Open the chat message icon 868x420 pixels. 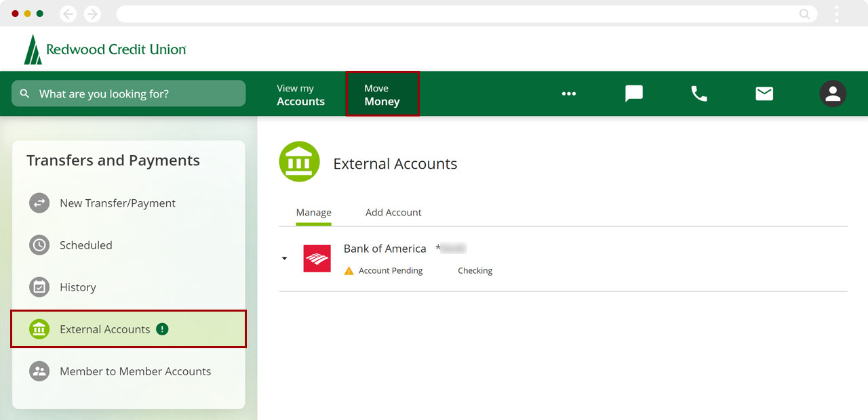(x=634, y=93)
